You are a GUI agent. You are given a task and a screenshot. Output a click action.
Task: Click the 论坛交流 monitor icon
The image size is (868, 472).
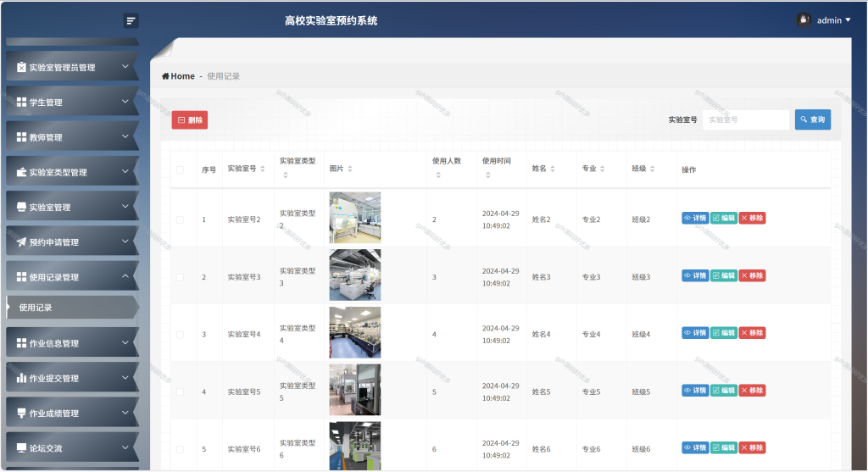21,447
